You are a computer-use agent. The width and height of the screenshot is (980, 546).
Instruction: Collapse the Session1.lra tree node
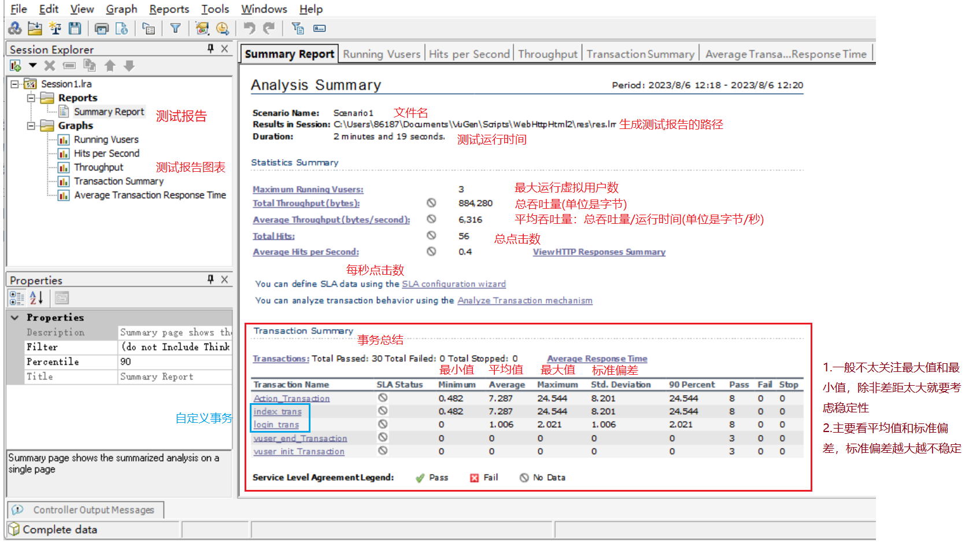[x=14, y=84]
